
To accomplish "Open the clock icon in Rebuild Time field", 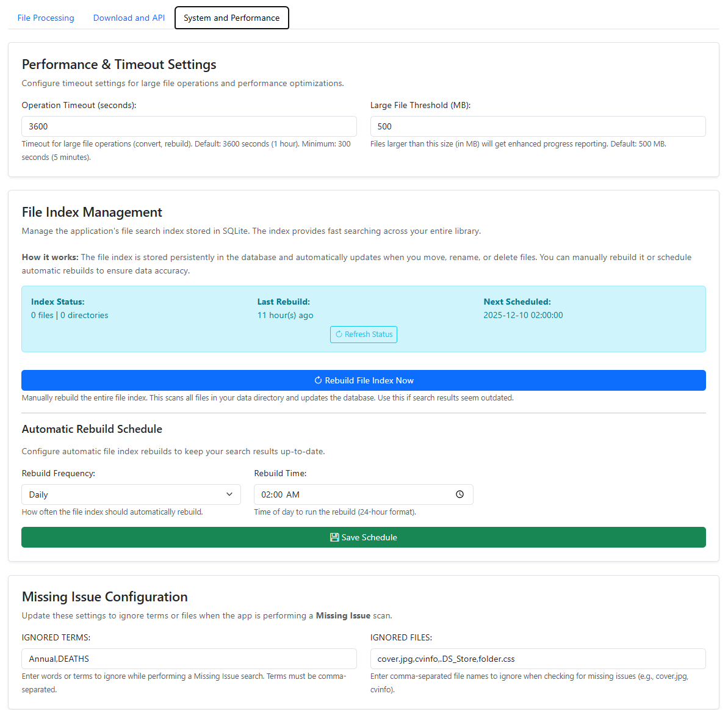I will 460,494.
